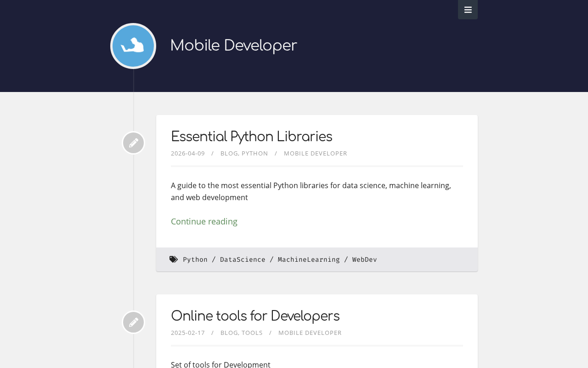The width and height of the screenshot is (588, 368).
Task: Open author MOBILE DEVELOPER on Python post
Action: tap(315, 153)
